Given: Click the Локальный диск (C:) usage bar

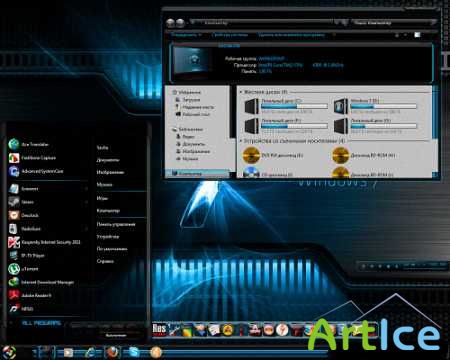Looking at the screenshot, I should point(294,106).
